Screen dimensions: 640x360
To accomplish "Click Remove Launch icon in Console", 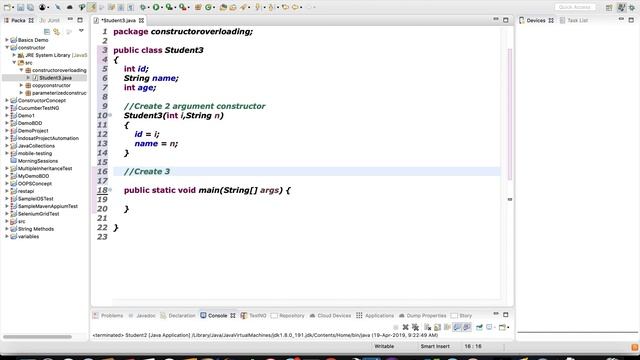I will pyautogui.click(x=405, y=327).
